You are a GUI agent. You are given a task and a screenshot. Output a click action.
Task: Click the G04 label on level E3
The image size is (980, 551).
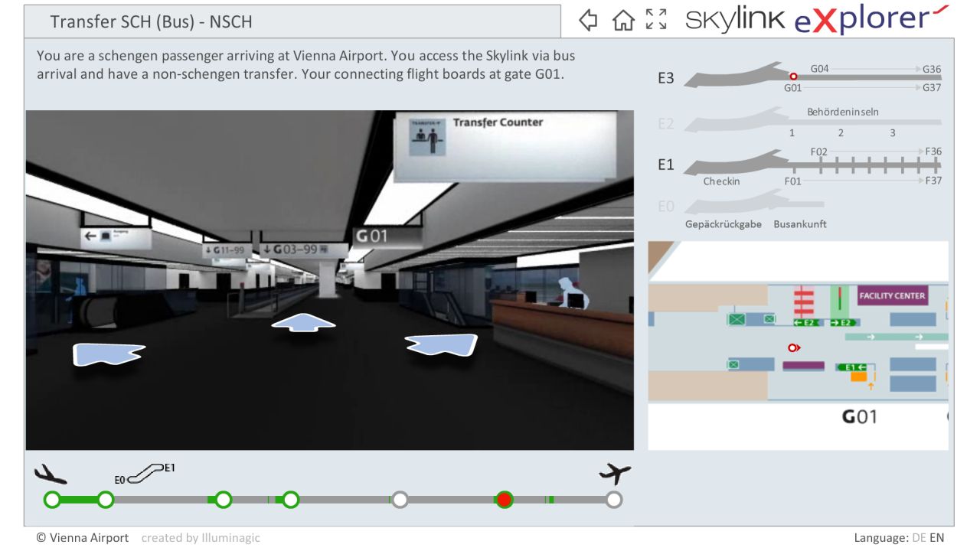coord(819,69)
